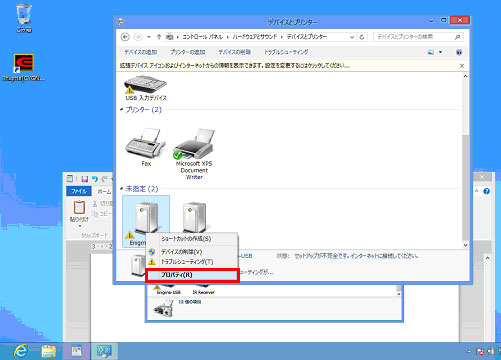Open the ファイル tab in background WordPad
This screenshot has width=501, height=360.
click(79, 191)
